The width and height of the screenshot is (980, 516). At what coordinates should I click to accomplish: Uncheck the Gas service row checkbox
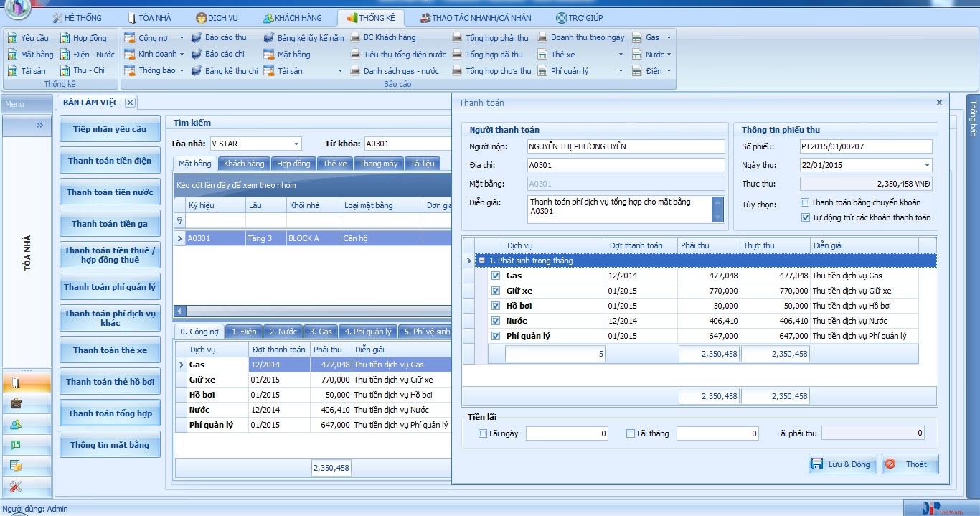pos(496,276)
